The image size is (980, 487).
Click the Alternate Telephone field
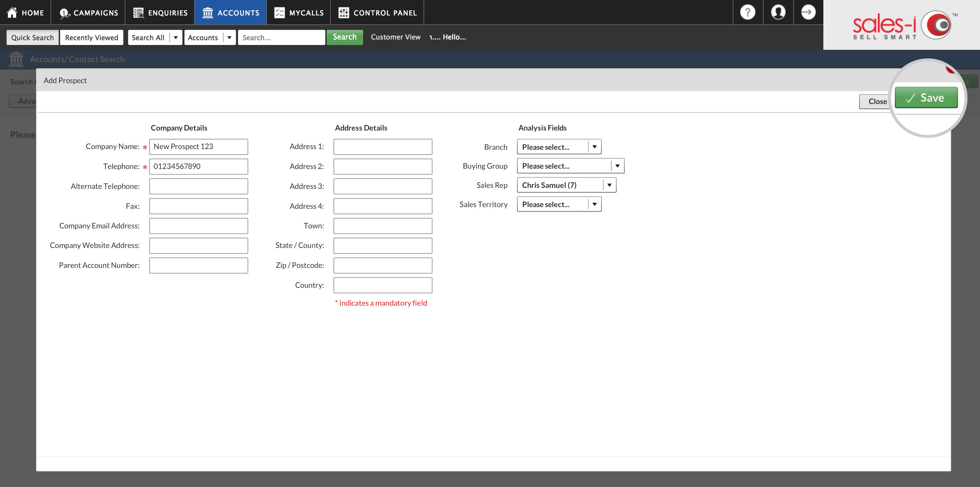coord(199,186)
